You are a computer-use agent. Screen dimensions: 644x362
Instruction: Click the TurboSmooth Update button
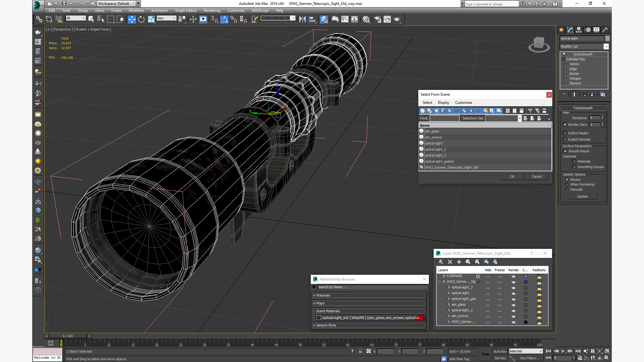click(x=582, y=196)
